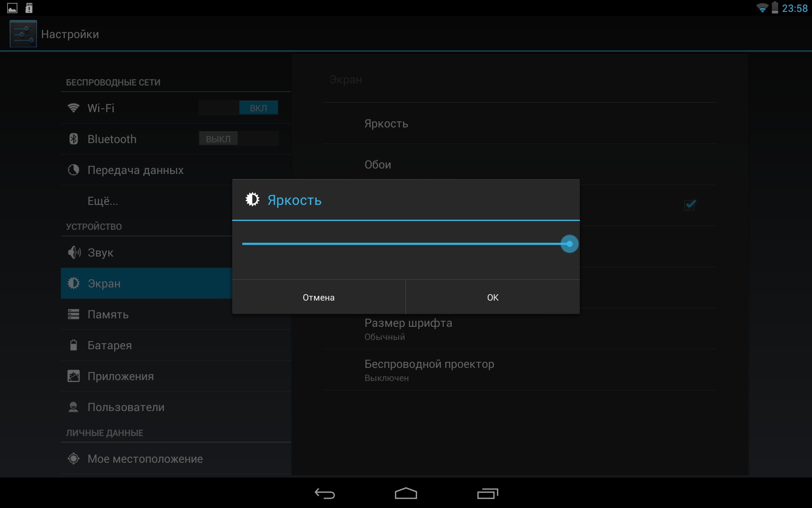Expand the Ещё… wireless options
The height and width of the screenshot is (508, 812).
point(103,201)
